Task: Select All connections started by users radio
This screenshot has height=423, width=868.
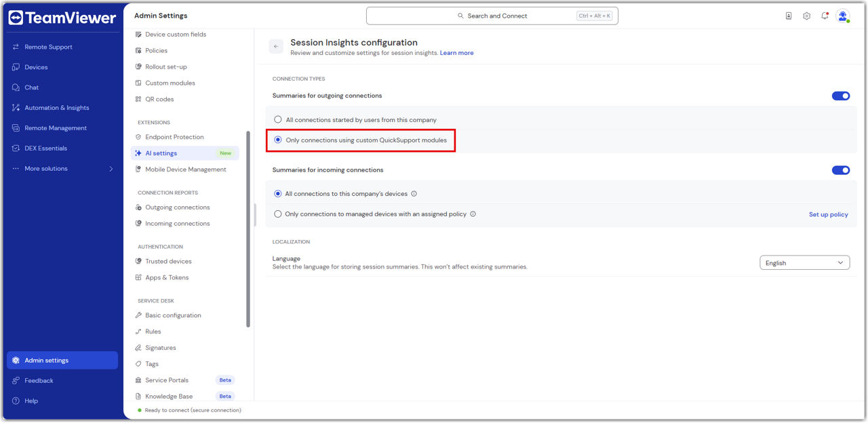Action: pos(278,120)
